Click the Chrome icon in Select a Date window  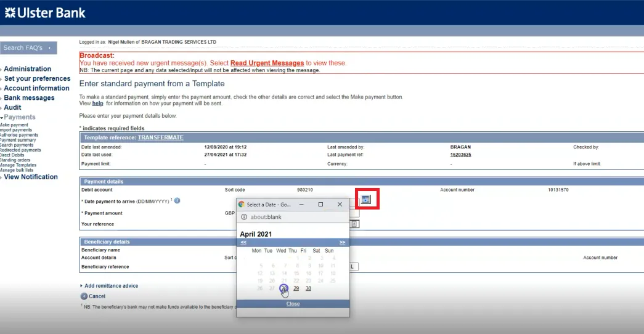point(242,204)
